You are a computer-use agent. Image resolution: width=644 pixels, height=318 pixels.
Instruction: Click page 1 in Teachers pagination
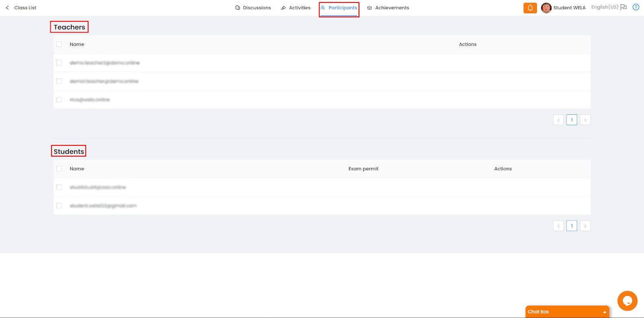(572, 120)
